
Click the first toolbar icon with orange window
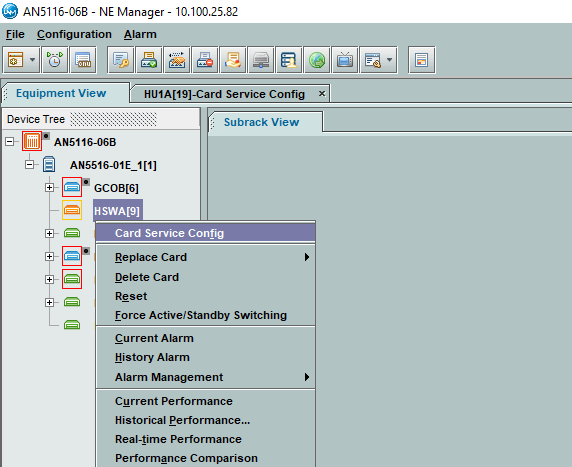pyautogui.click(x=15, y=60)
